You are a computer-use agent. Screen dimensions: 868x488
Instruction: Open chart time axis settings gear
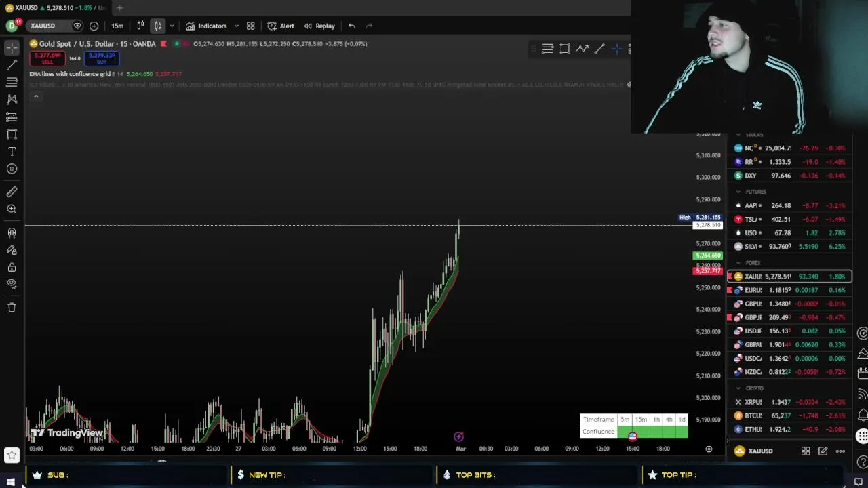tap(709, 449)
